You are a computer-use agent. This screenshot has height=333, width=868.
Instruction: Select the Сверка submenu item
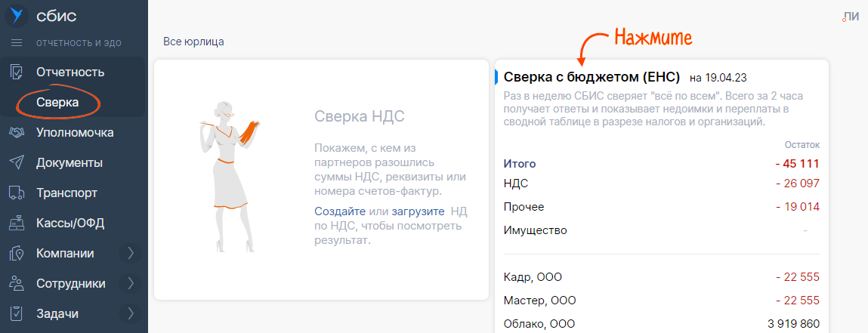point(57,103)
